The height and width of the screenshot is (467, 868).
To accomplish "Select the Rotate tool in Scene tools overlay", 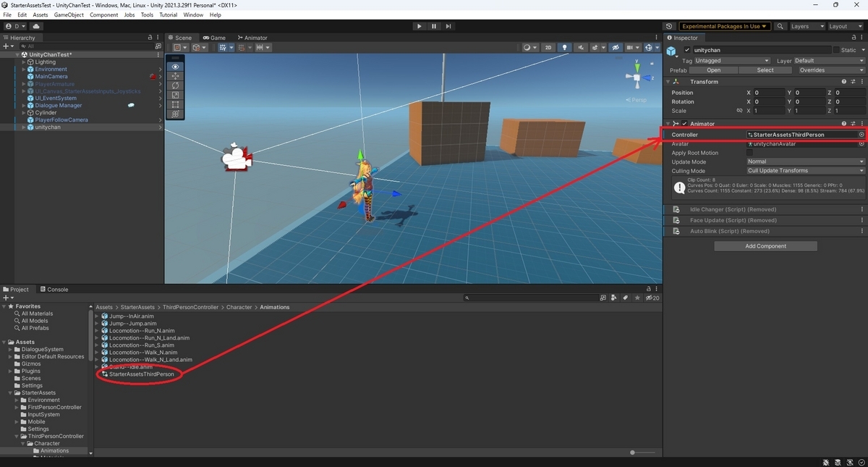I will coord(175,85).
